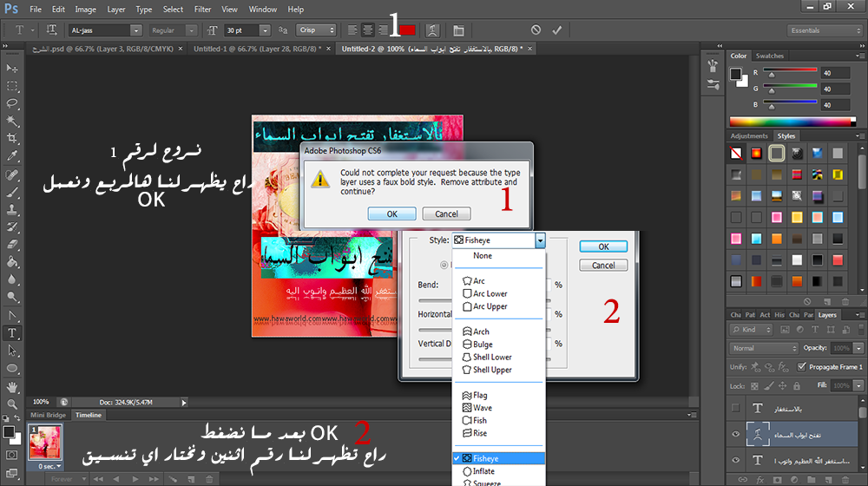Click OK in the faux bold warning dialog
The width and height of the screenshot is (868, 486).
pos(391,213)
